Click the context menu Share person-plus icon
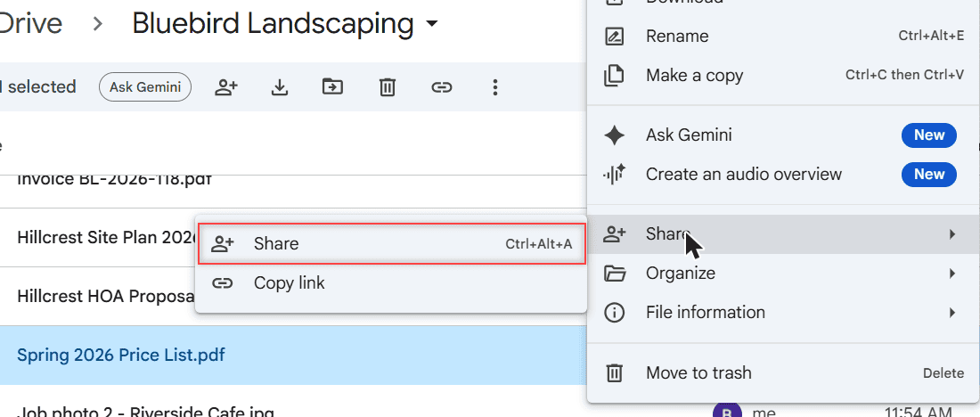 [615, 234]
